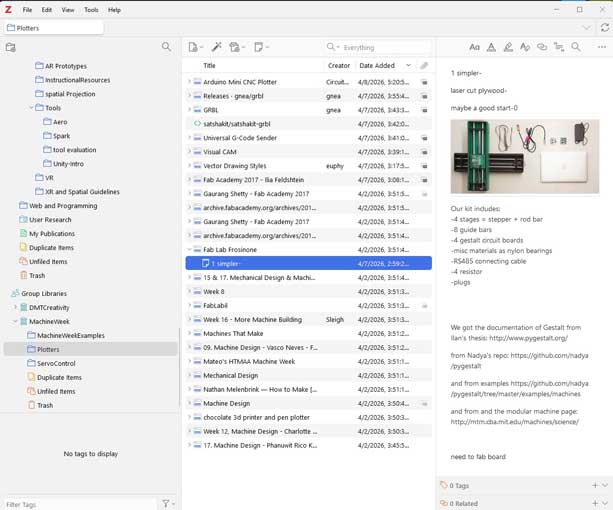This screenshot has width=613, height=510.
Task: Click the note text color icon
Action: click(x=491, y=47)
